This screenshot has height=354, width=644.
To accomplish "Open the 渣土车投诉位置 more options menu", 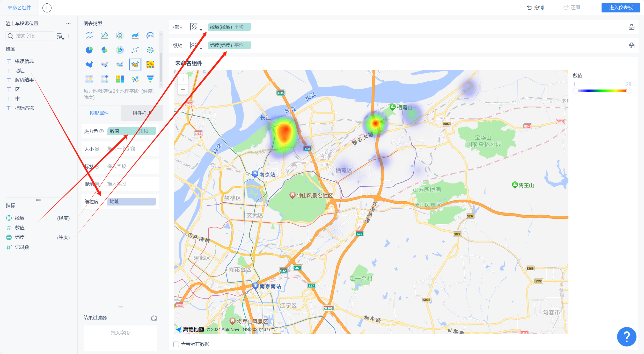I will point(68,24).
